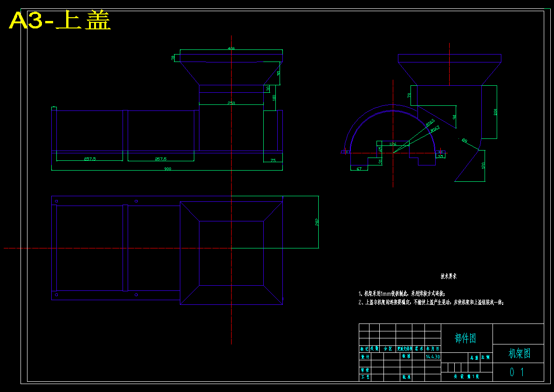The width and height of the screenshot is (554, 392).
Task: Select the date "14.4.30" in the title block
Action: (x=433, y=357)
